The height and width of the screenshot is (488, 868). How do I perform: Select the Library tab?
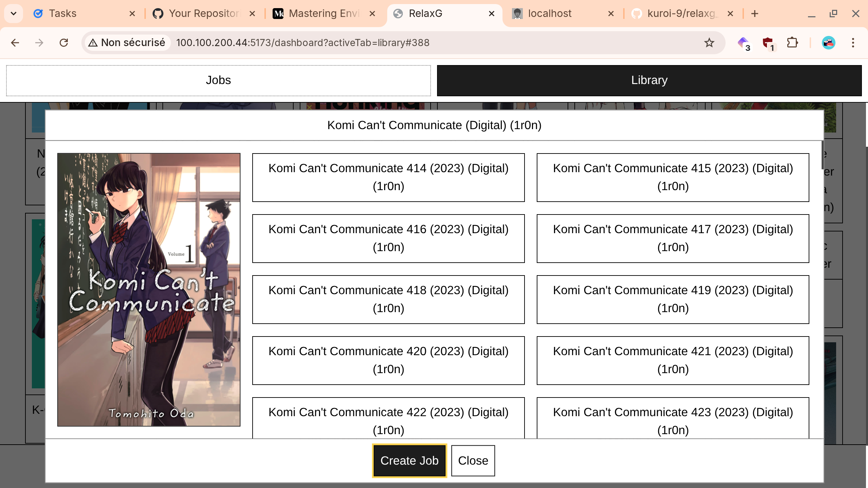(x=649, y=80)
